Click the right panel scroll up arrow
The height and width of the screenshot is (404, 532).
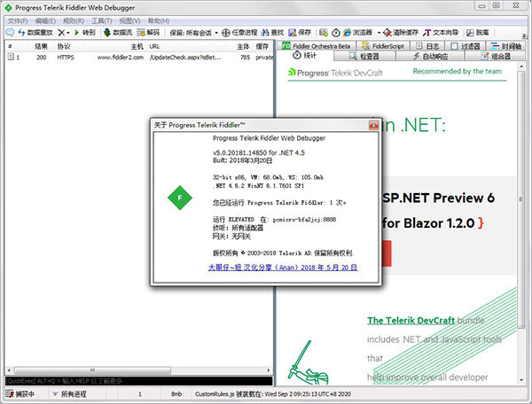click(521, 66)
